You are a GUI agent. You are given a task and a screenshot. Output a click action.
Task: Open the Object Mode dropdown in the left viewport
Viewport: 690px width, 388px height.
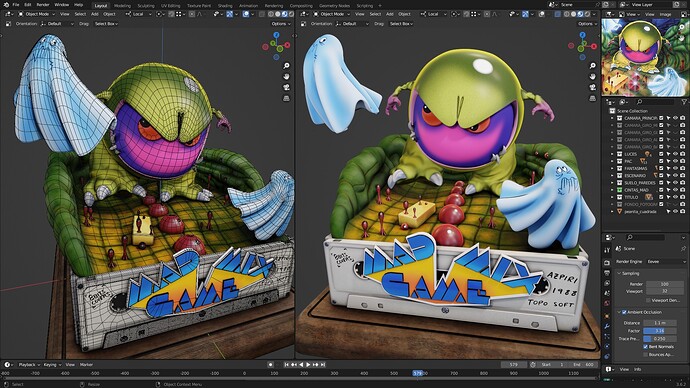click(x=37, y=14)
